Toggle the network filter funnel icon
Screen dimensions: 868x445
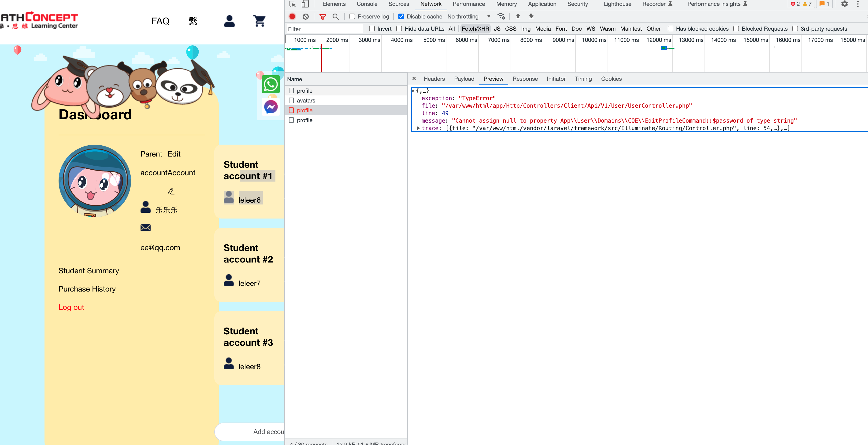click(x=323, y=16)
